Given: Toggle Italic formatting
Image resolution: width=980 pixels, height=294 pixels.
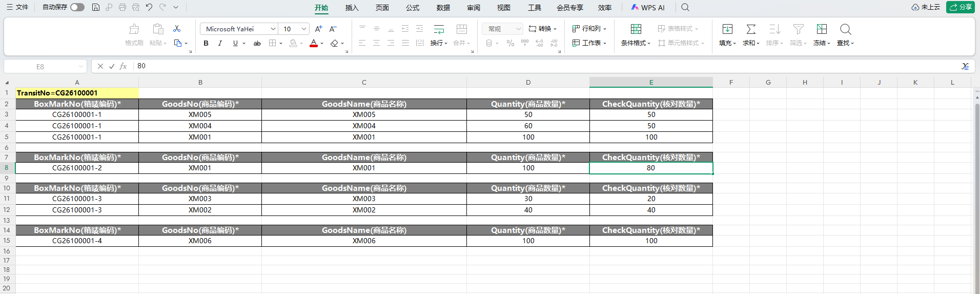Looking at the screenshot, I should tap(220, 43).
